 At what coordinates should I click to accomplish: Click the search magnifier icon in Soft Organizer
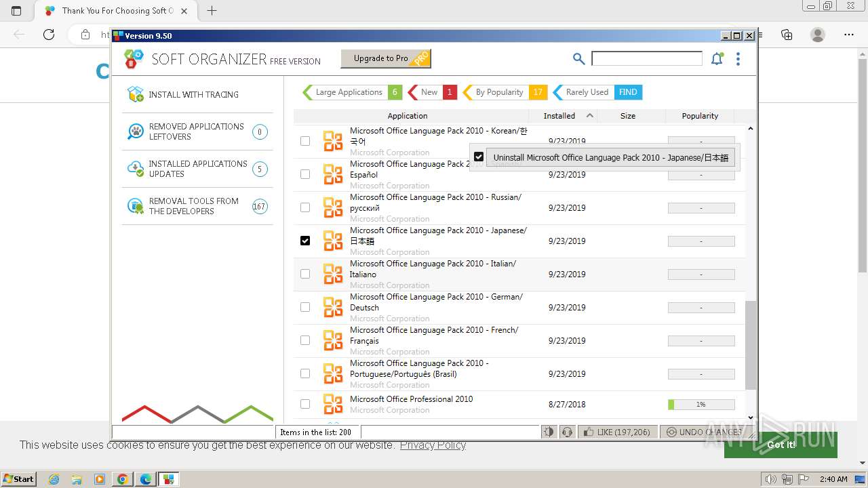pyautogui.click(x=578, y=59)
